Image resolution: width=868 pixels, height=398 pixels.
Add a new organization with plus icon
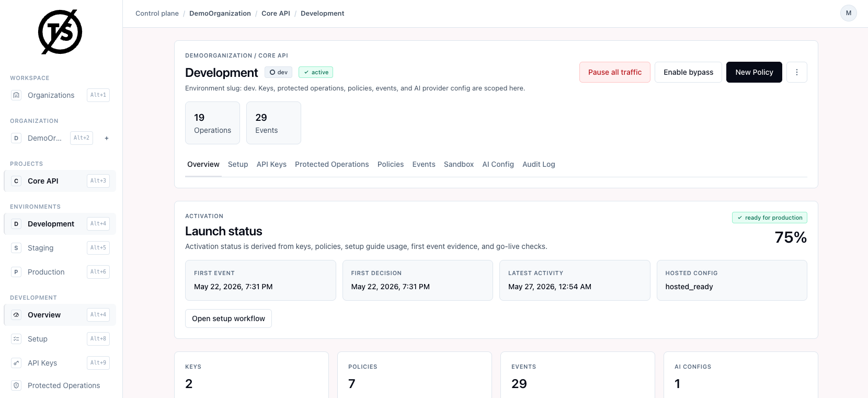[107, 138]
